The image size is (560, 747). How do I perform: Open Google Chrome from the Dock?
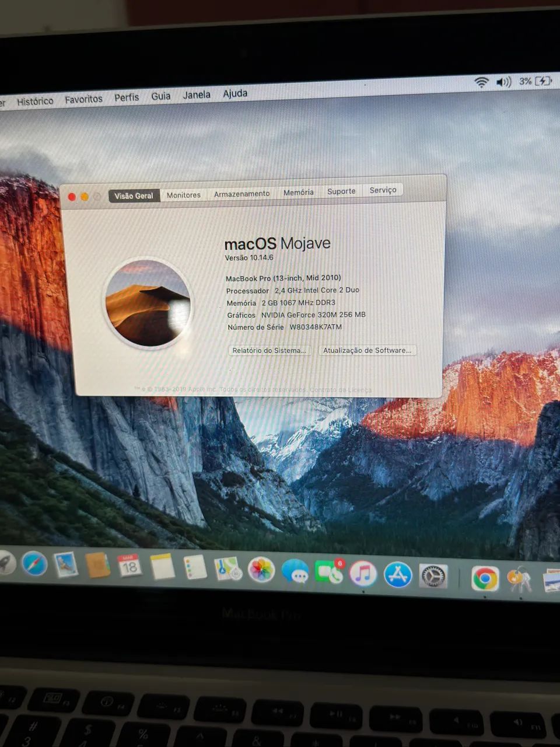tap(485, 579)
